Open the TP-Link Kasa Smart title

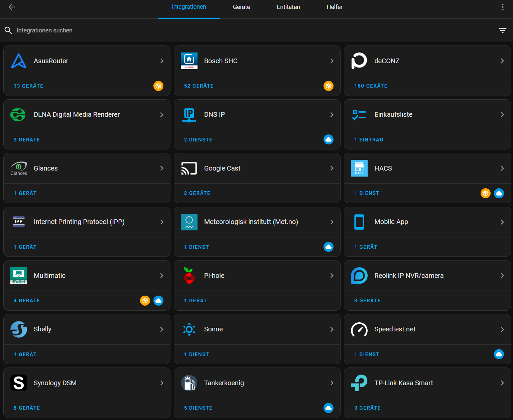pyautogui.click(x=403, y=383)
